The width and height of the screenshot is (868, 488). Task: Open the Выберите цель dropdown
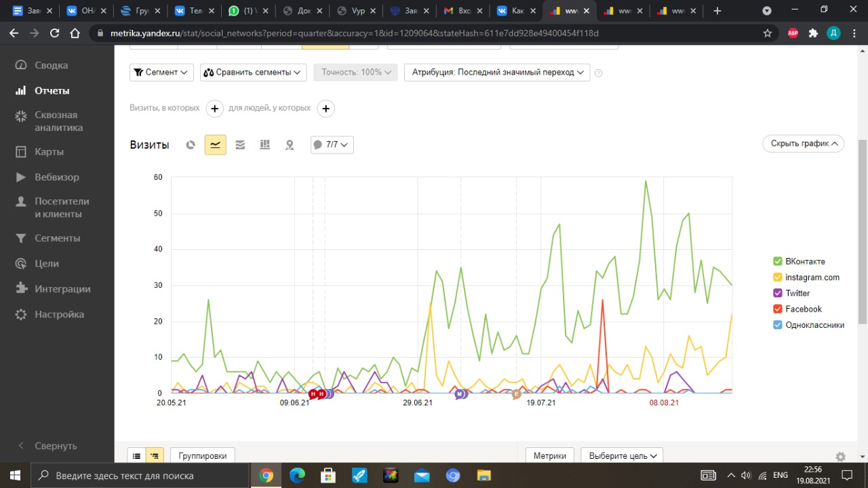(x=622, y=456)
